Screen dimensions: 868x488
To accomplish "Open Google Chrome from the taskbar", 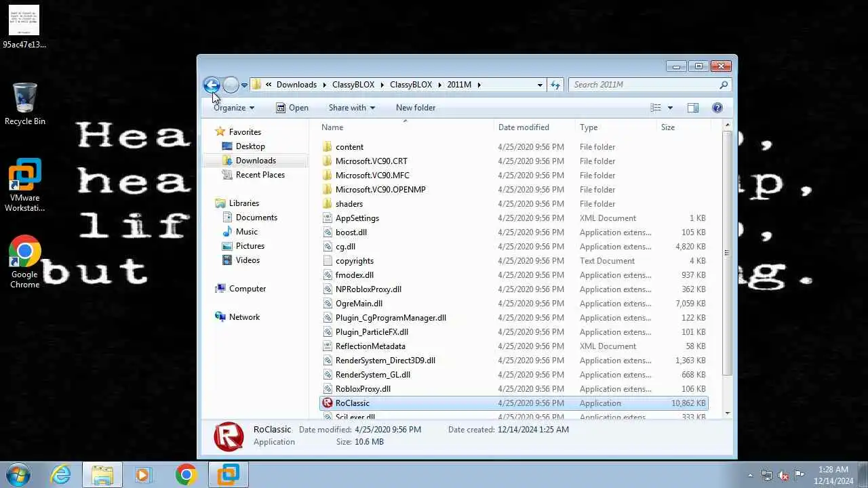I will click(x=185, y=474).
